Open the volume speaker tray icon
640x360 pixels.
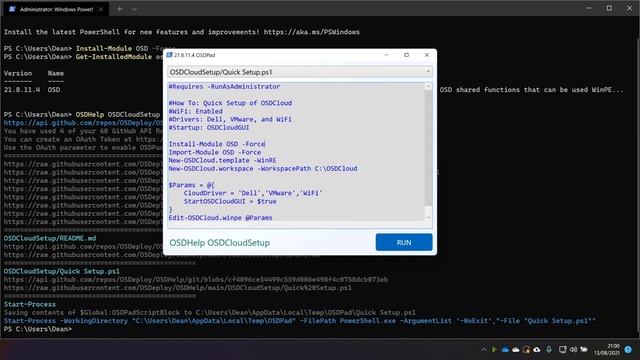573,349
